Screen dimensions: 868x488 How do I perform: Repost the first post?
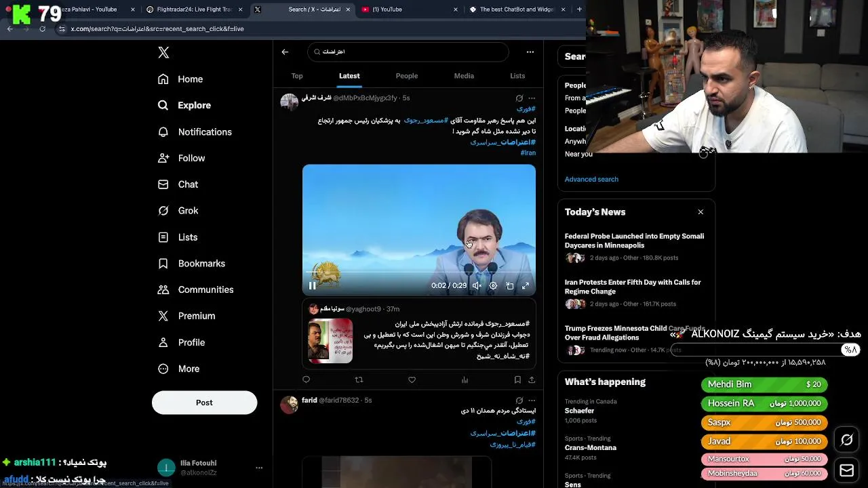[359, 380]
